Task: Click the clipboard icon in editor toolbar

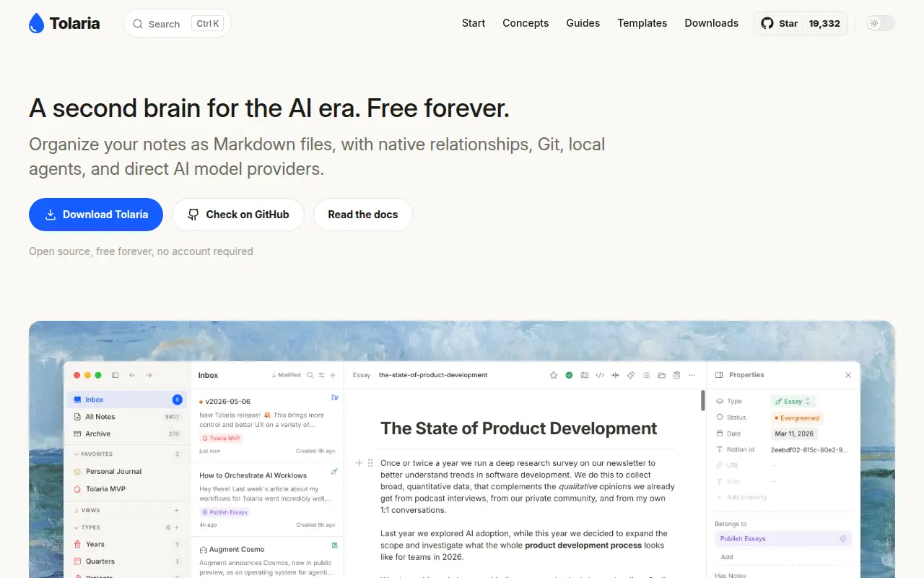Action: tap(676, 375)
